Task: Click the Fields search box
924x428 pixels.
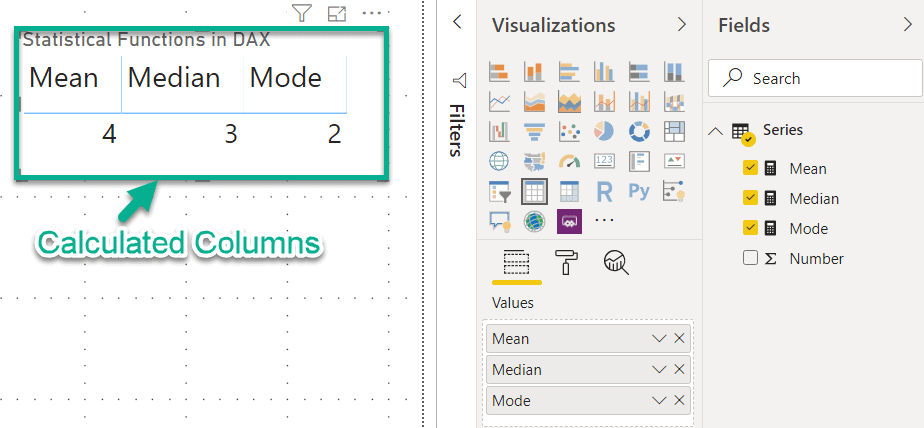Action: pyautogui.click(x=812, y=78)
